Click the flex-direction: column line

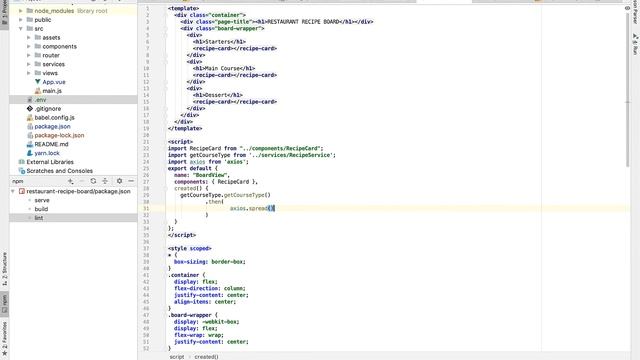[x=210, y=288]
